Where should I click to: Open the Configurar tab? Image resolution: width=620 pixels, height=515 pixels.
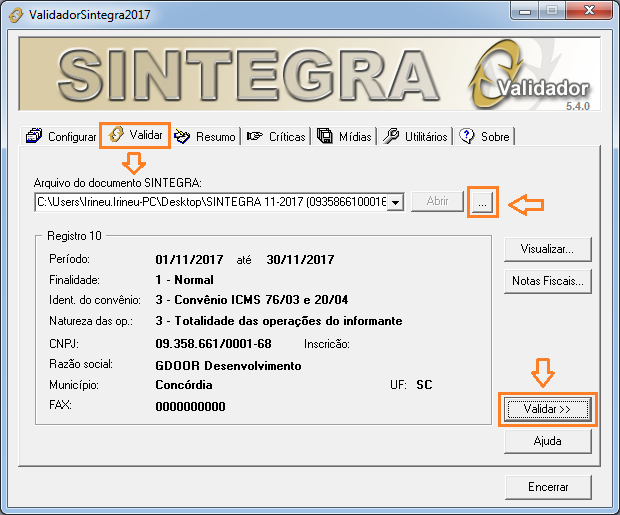click(61, 137)
